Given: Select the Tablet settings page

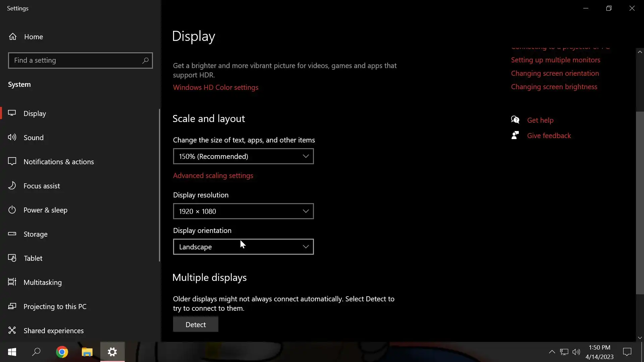Looking at the screenshot, I should click(33, 258).
